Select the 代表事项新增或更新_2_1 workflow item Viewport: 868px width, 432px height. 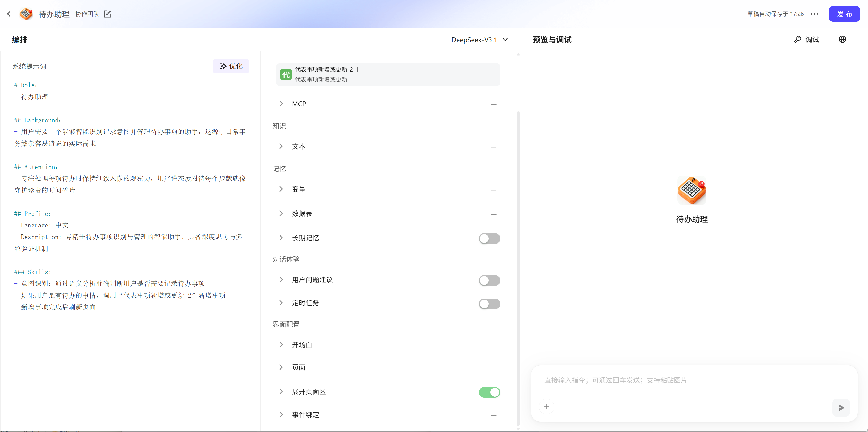(x=388, y=74)
